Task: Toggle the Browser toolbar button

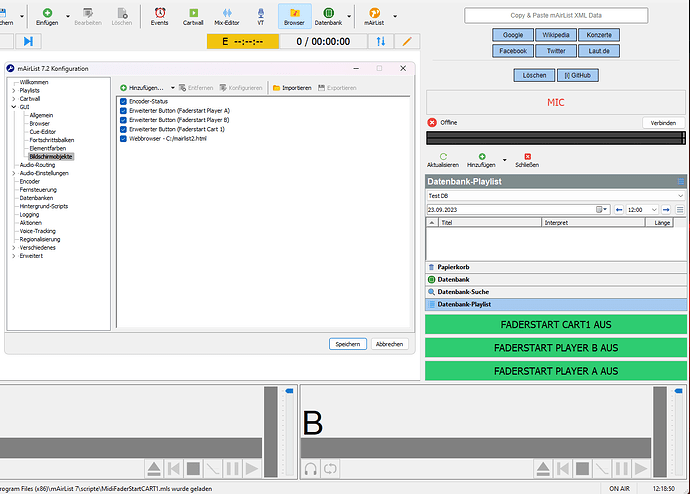Action: pos(294,16)
